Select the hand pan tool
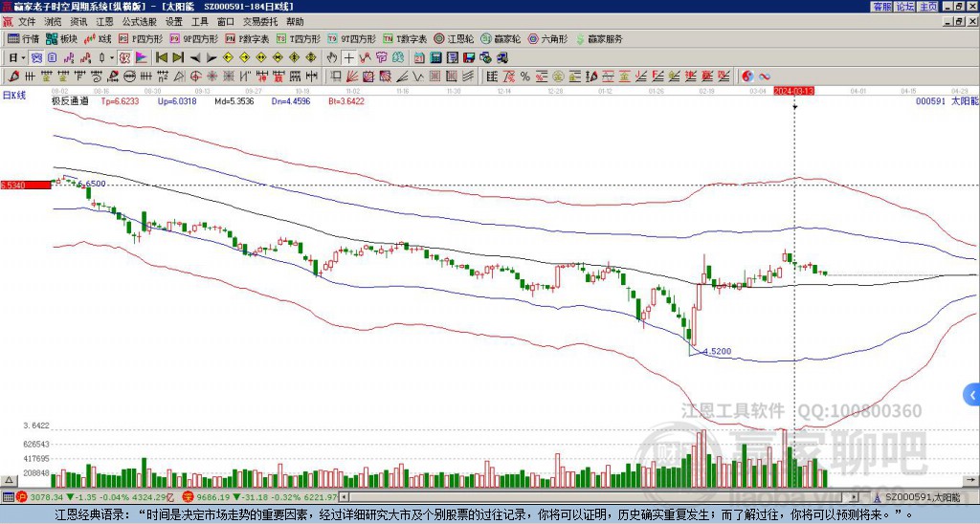Viewport: 980px width, 524px height. click(x=332, y=58)
